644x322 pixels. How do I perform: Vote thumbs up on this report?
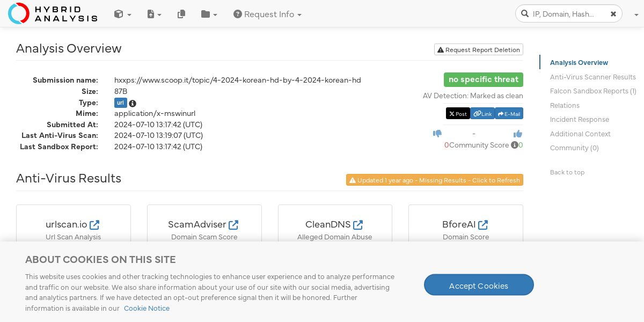(x=518, y=134)
